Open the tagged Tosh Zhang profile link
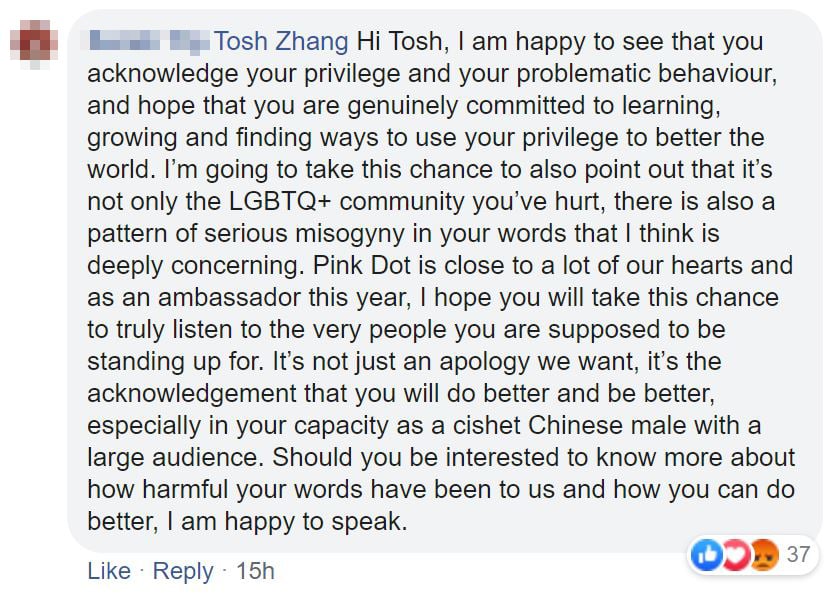Image resolution: width=834 pixels, height=595 pixels. (x=281, y=42)
